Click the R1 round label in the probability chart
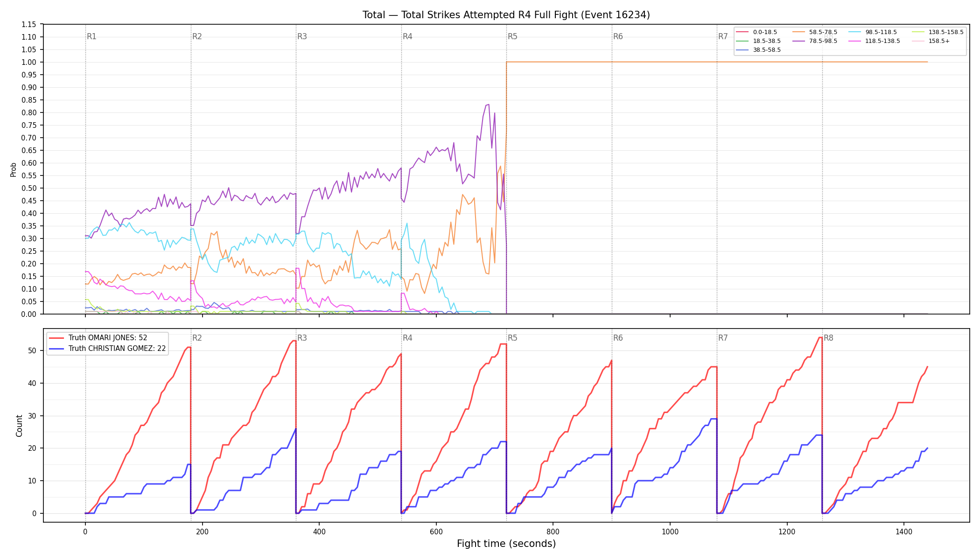Viewport: 980px width, 560px height. [91, 36]
